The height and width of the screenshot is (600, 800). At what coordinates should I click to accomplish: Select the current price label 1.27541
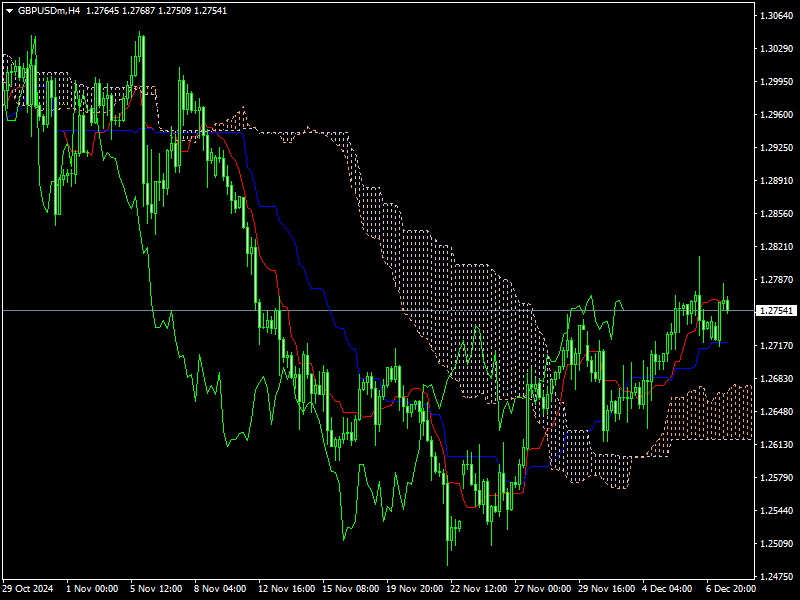[776, 311]
